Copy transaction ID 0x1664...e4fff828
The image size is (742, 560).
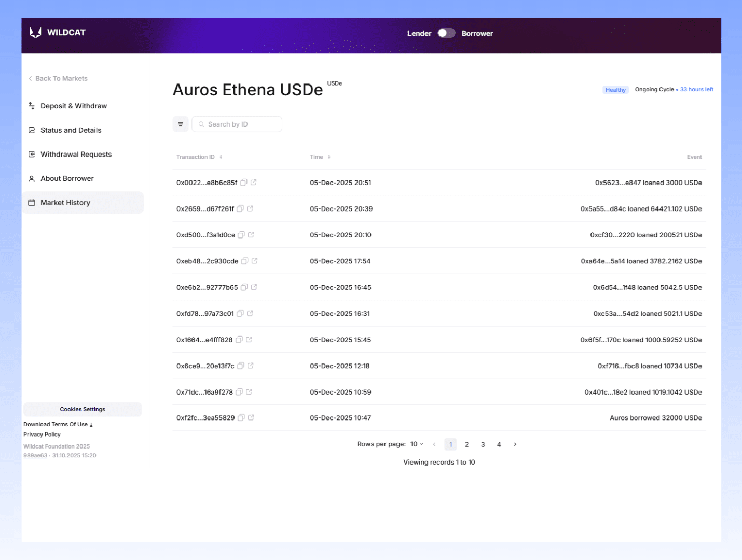click(x=239, y=340)
